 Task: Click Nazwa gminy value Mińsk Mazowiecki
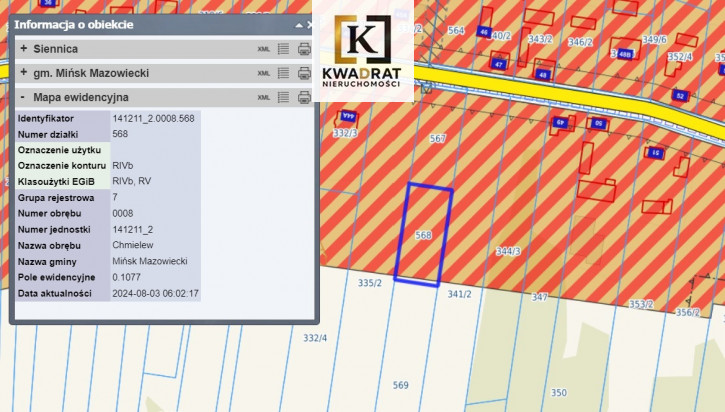(150, 261)
